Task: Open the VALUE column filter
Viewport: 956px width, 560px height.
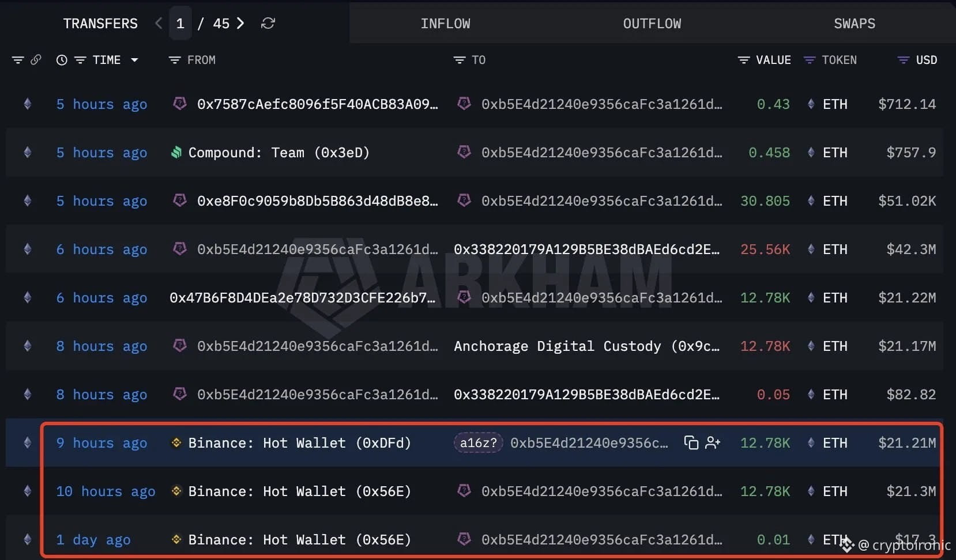Action: point(744,60)
